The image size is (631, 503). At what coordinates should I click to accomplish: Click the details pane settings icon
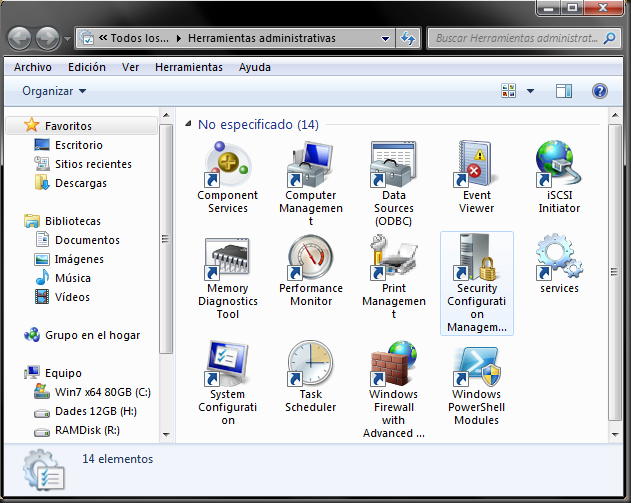click(43, 470)
